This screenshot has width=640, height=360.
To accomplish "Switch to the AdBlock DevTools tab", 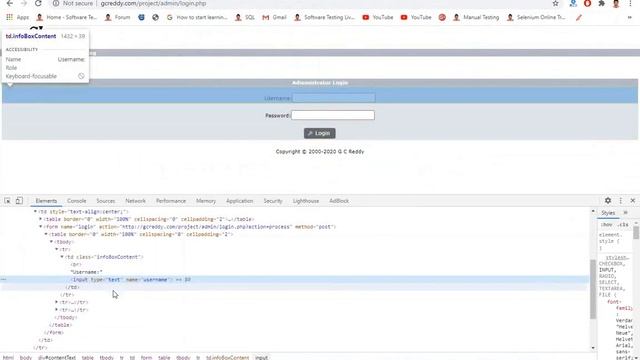I will [339, 201].
